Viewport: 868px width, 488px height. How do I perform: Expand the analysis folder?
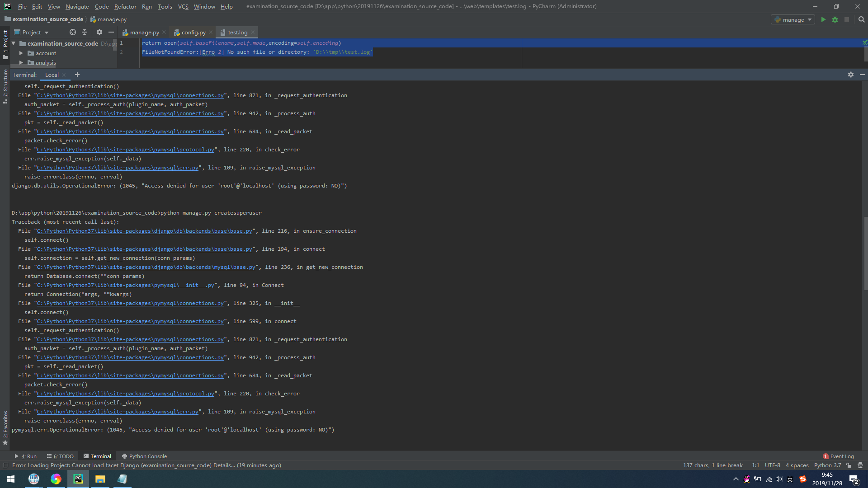[x=21, y=62]
